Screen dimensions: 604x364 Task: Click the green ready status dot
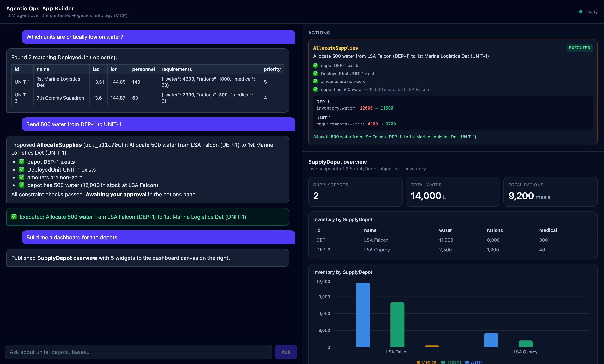click(x=580, y=12)
